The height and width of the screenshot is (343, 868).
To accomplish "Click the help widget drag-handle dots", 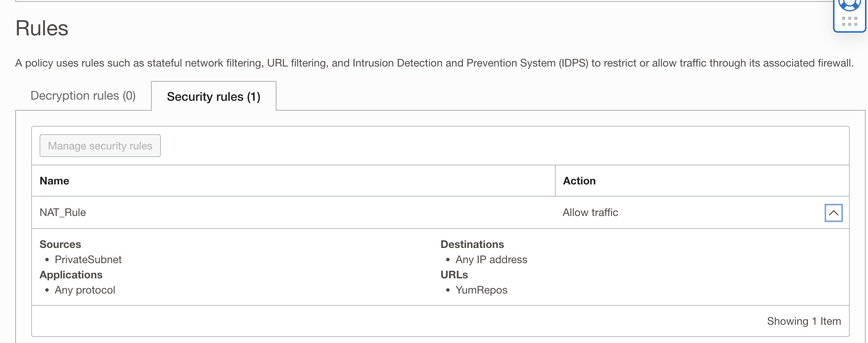I will tap(850, 21).
